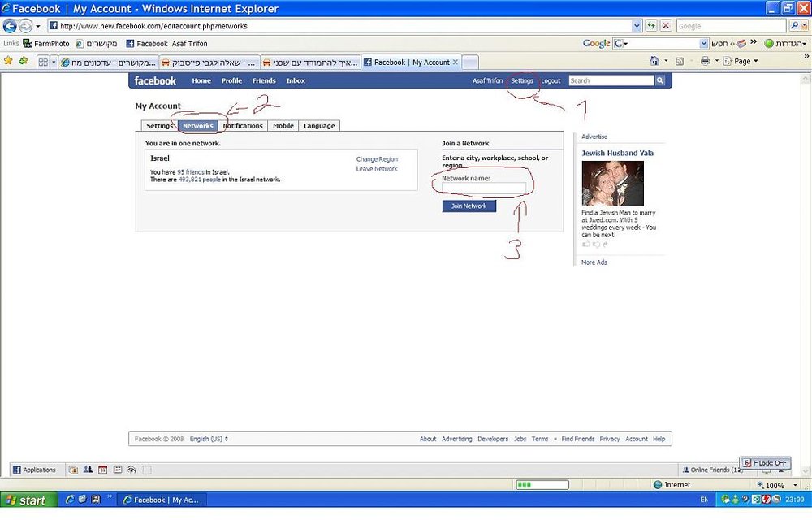The height and width of the screenshot is (520, 812).
Task: Click the Facebook favicon in the address bar
Action: pyautogui.click(x=53, y=25)
